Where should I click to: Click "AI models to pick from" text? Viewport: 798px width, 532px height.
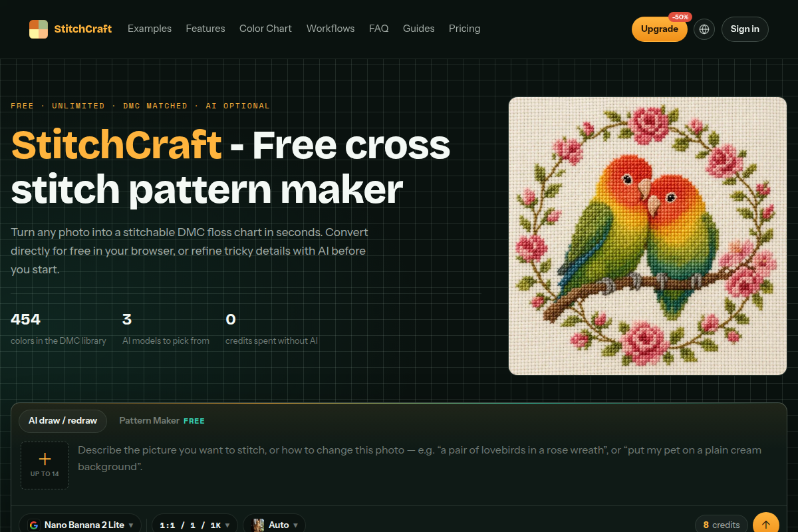click(166, 341)
